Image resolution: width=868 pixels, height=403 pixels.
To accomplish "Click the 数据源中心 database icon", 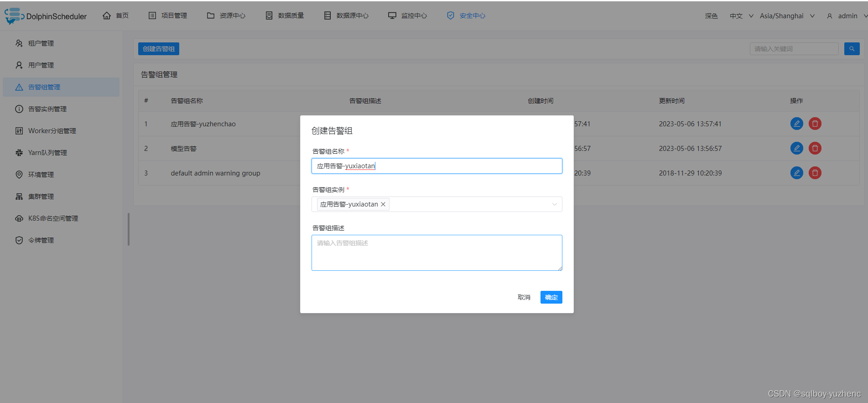I will [x=327, y=15].
